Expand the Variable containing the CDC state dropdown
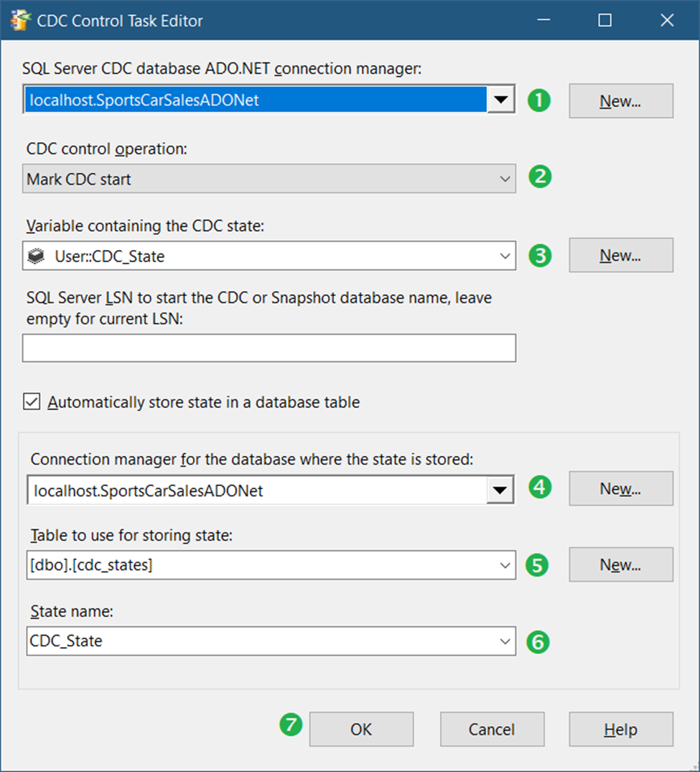700x772 pixels. (506, 256)
